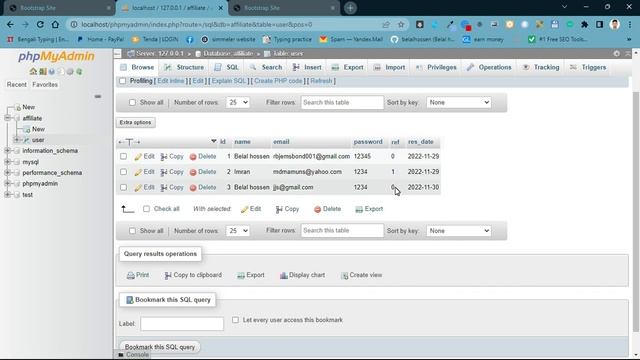Open browser extensions puzzle icon
The height and width of the screenshot is (360, 640).
pos(584,24)
